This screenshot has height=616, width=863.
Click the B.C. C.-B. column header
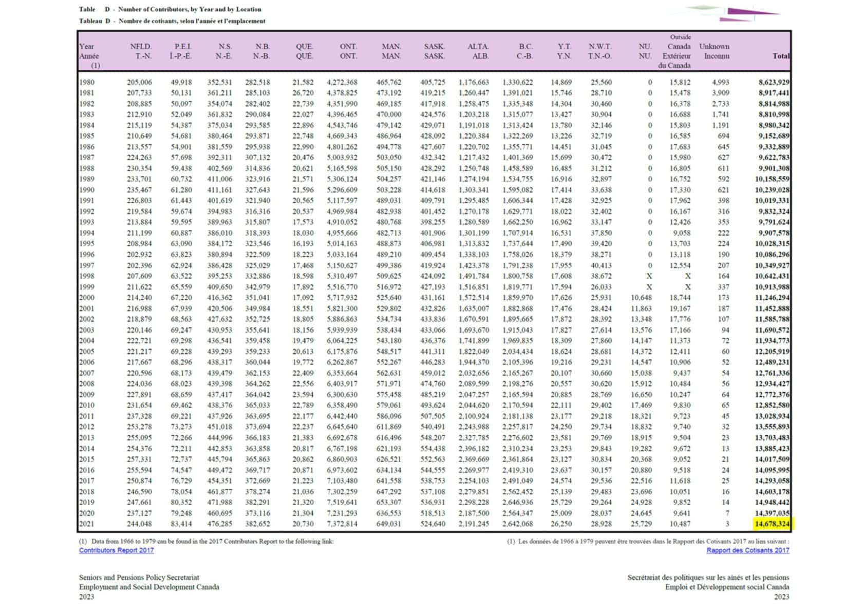(524, 51)
